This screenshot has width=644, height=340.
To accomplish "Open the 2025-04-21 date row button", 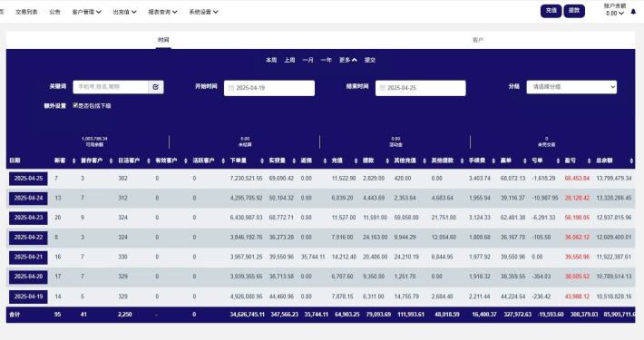I will (x=28, y=257).
